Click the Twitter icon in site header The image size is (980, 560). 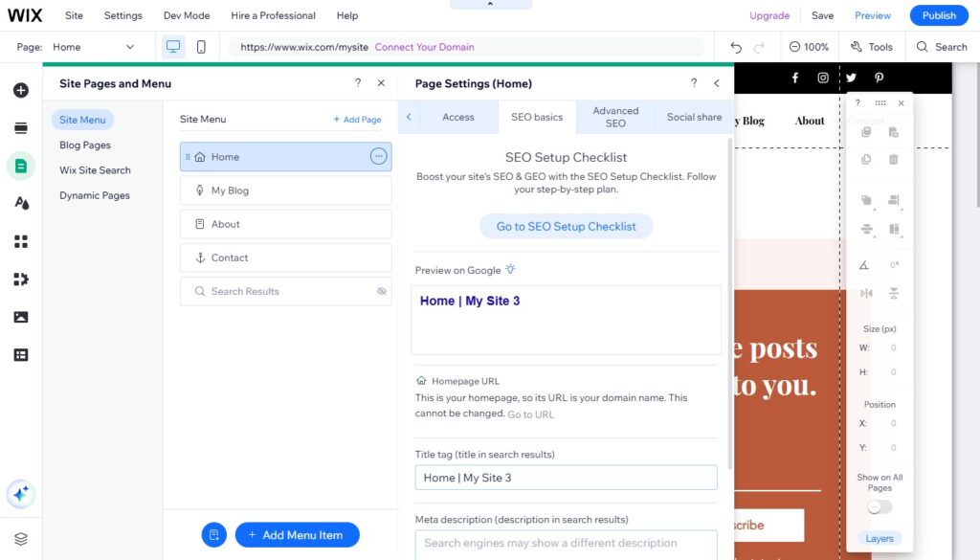pos(851,78)
